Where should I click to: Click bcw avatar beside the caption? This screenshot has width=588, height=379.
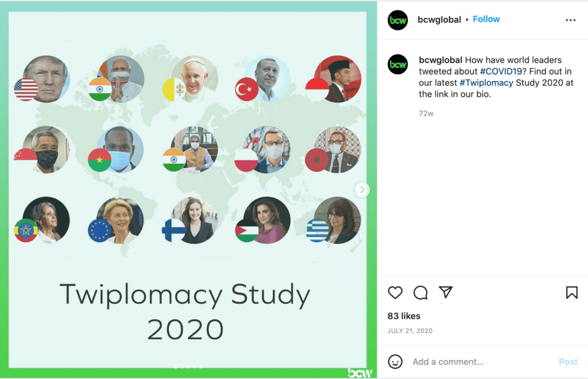coord(397,64)
